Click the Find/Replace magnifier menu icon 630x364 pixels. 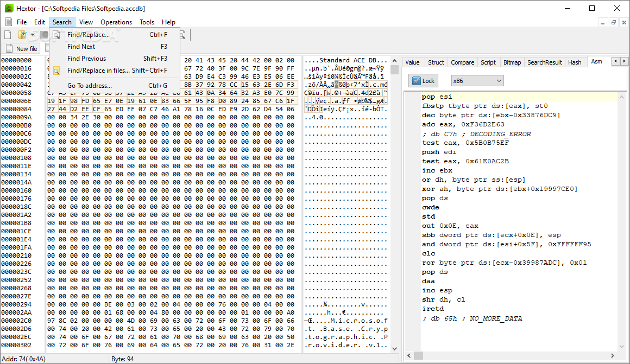pyautogui.click(x=56, y=35)
